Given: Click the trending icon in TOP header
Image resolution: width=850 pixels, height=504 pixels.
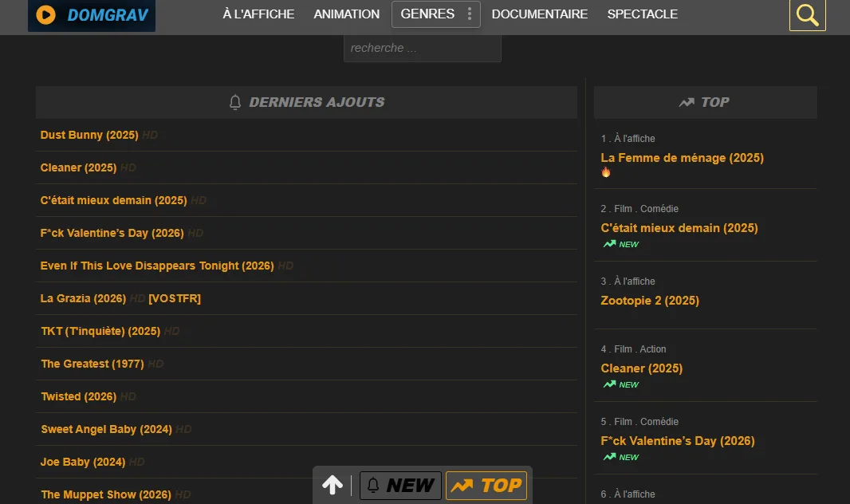Looking at the screenshot, I should [x=686, y=102].
